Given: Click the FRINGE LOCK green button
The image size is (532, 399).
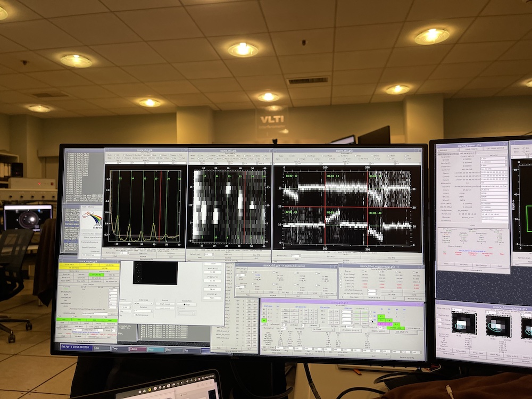Looking at the screenshot, I should coord(395,328).
